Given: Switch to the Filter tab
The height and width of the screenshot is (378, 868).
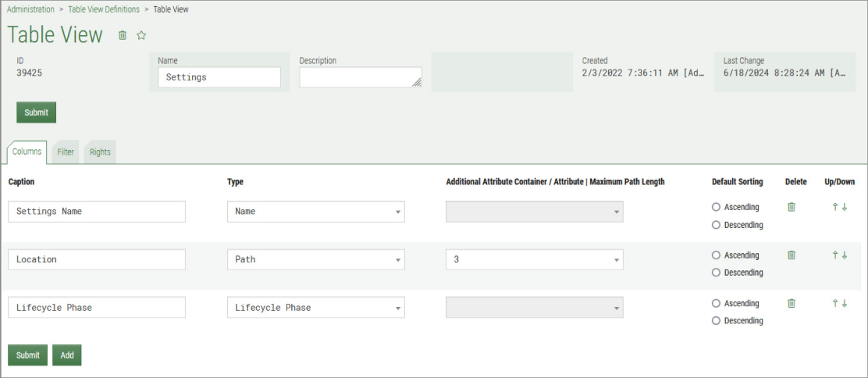Looking at the screenshot, I should (66, 152).
